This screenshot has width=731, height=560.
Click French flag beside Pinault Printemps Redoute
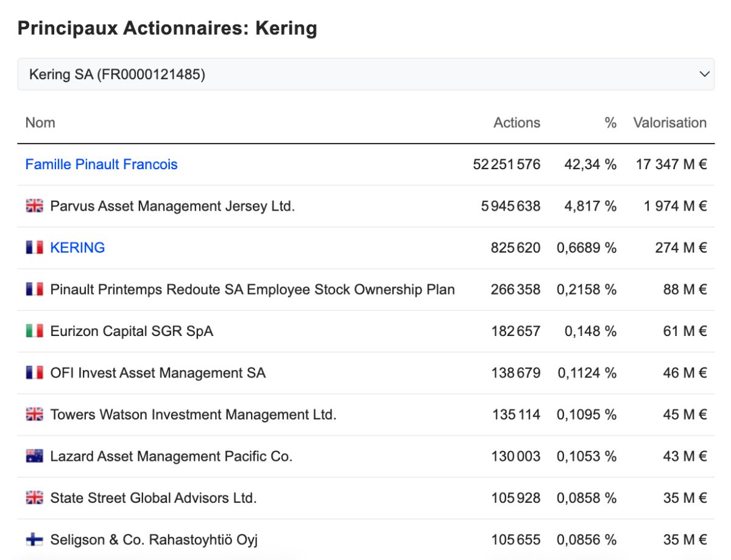[x=35, y=290]
